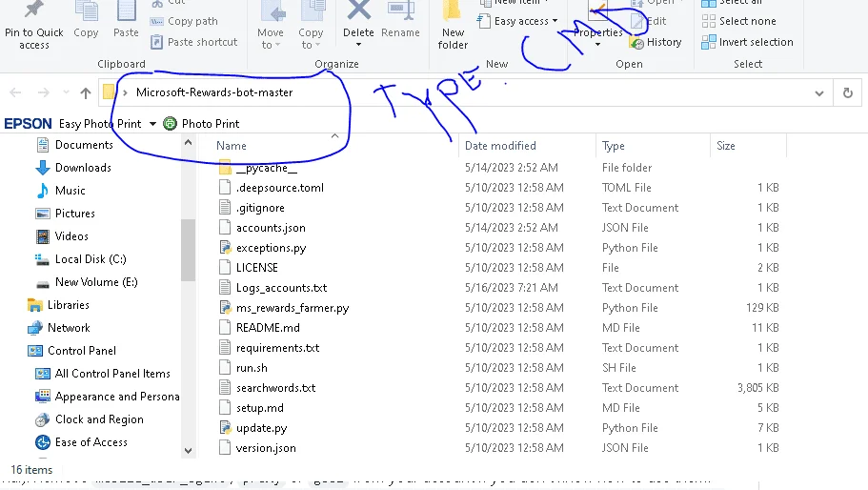Screen dimensions: 868x490
Task: Go back with the Back arrow
Action: 15,93
